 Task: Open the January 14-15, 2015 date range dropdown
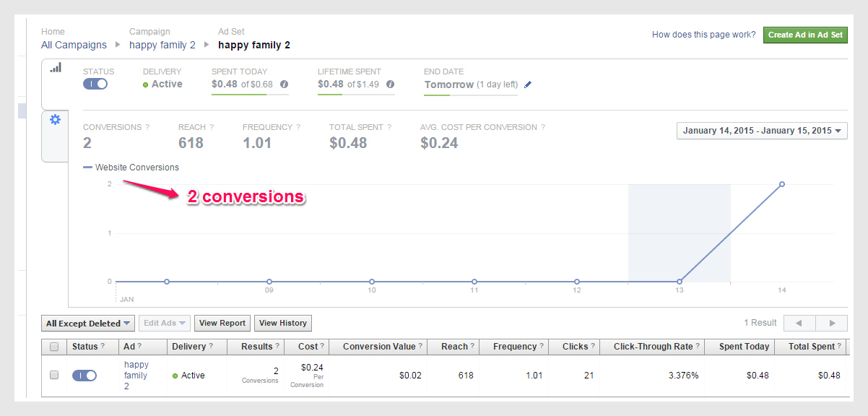(762, 131)
